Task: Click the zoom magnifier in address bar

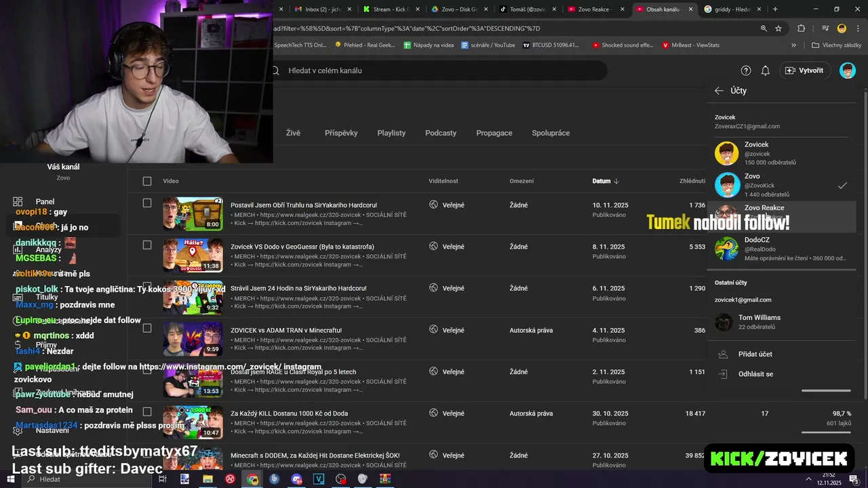Action: click(764, 28)
